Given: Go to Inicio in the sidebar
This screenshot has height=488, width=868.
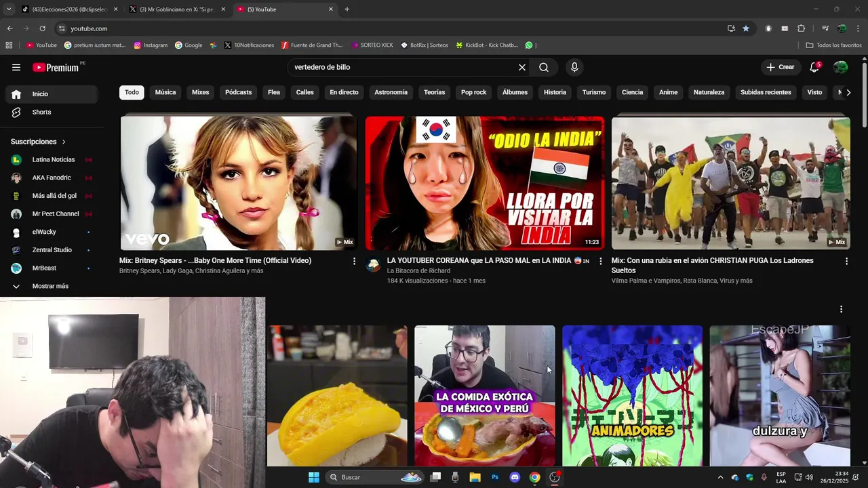Looking at the screenshot, I should (51, 94).
